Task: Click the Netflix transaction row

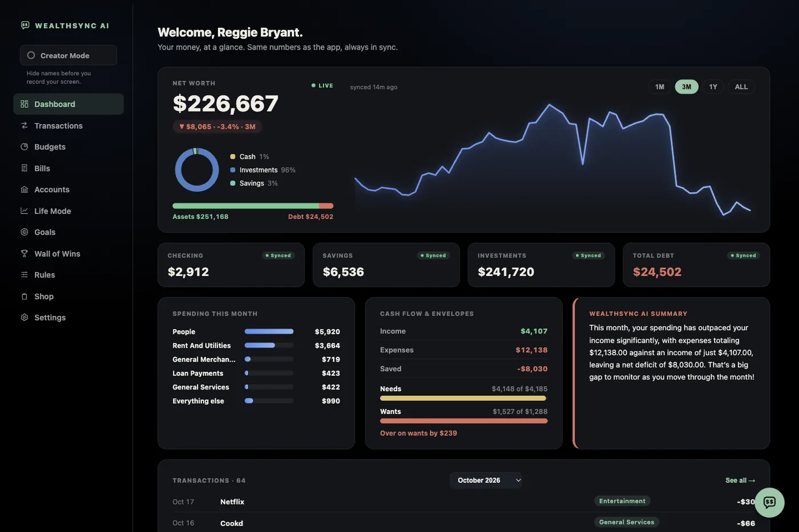Action: pyautogui.click(x=463, y=502)
